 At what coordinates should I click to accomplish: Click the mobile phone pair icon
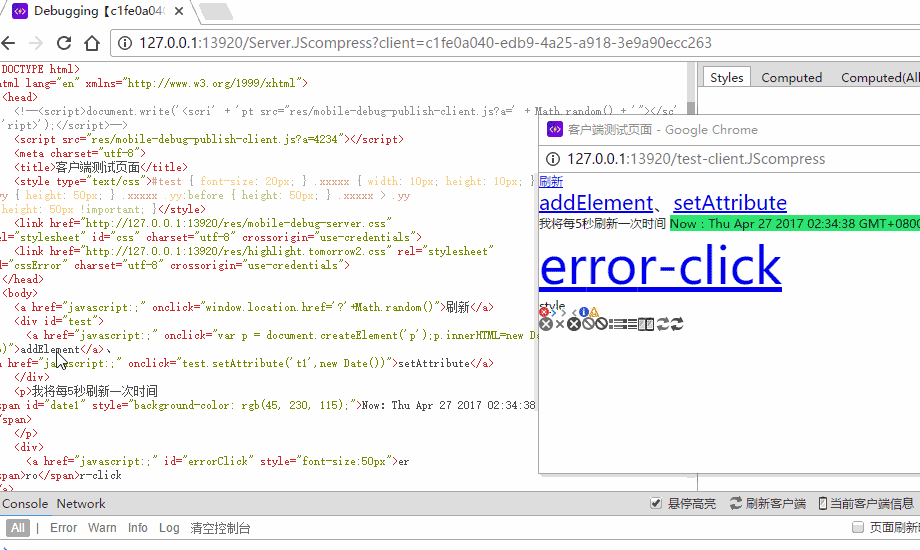click(646, 324)
